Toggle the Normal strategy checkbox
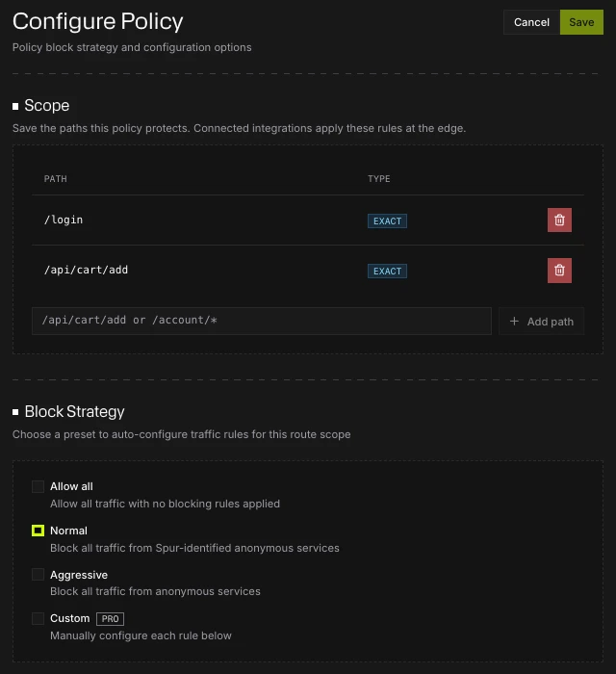This screenshot has height=674, width=616. tap(38, 531)
